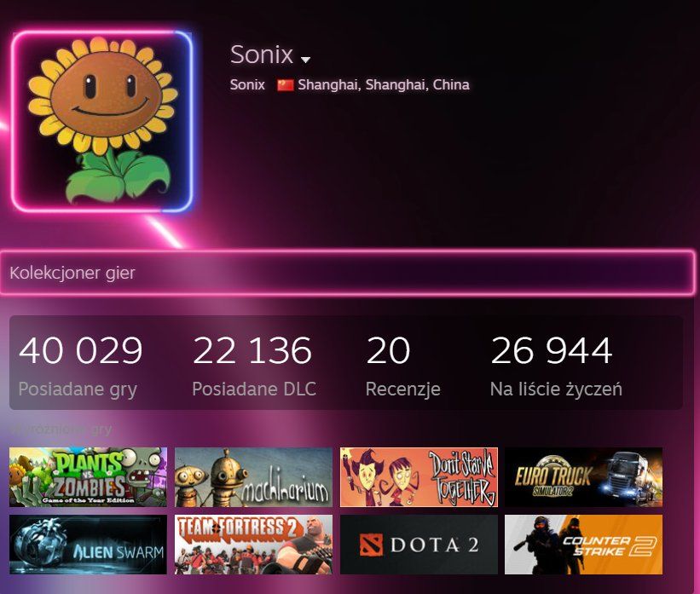Click the featured games section heading
This screenshot has width=700, height=594.
(x=61, y=430)
